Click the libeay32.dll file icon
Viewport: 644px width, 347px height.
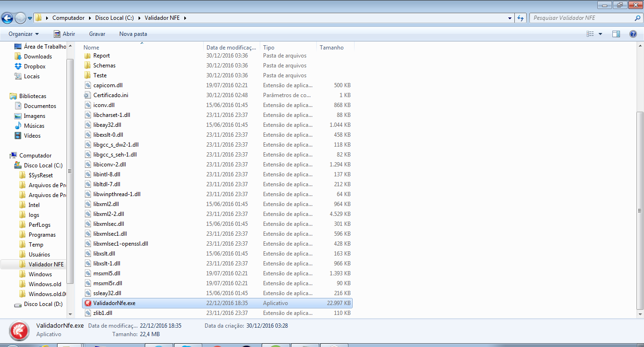click(x=87, y=125)
